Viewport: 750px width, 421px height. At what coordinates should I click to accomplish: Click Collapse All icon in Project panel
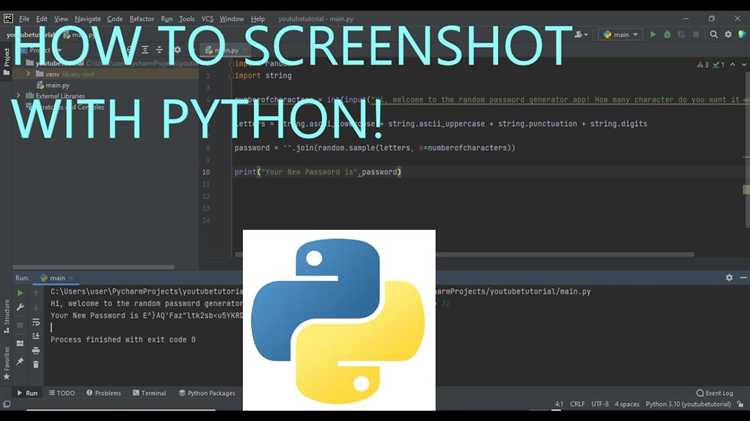point(159,50)
